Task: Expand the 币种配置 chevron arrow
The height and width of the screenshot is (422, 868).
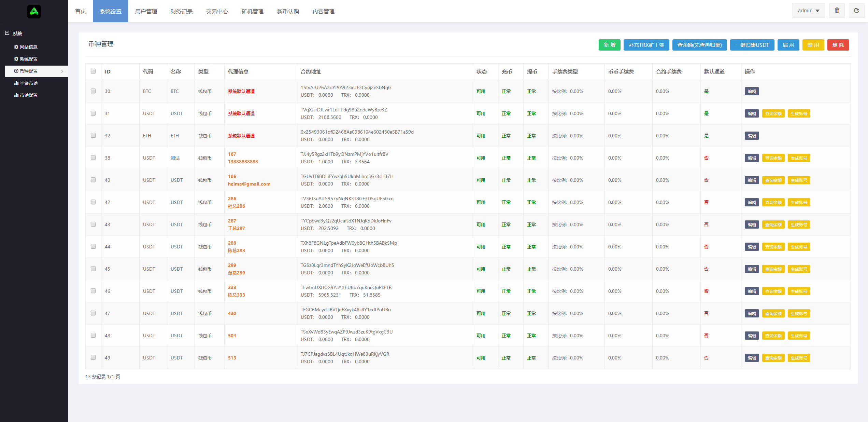Action: pos(62,71)
